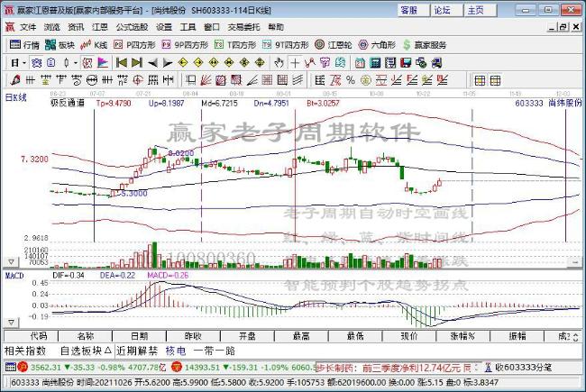Open the 江恩 menu
This screenshot has height=392, width=586.
pyautogui.click(x=100, y=27)
